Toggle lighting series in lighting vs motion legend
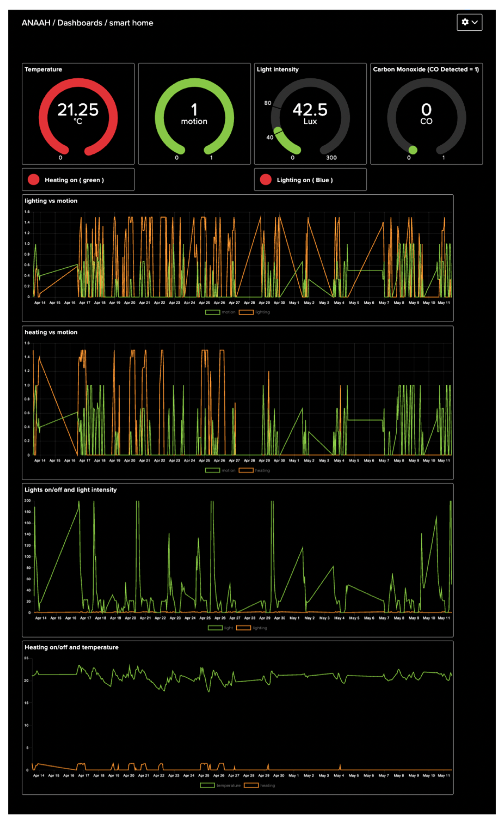Screen dimensions: 504x824 click(x=254, y=312)
